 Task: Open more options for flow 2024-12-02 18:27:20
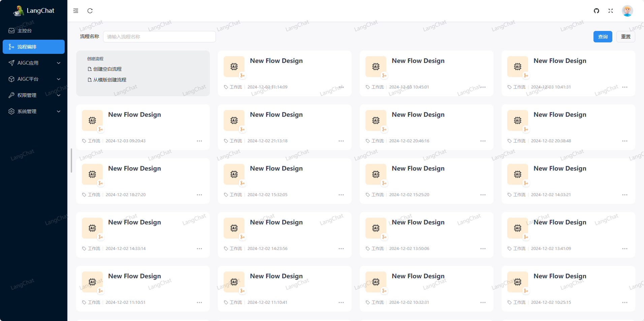click(x=199, y=195)
